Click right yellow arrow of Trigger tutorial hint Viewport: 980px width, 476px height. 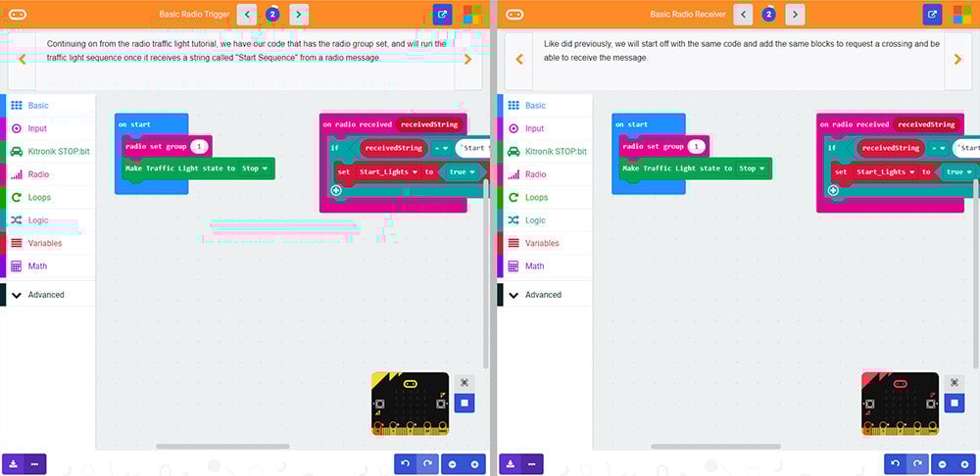tap(468, 60)
